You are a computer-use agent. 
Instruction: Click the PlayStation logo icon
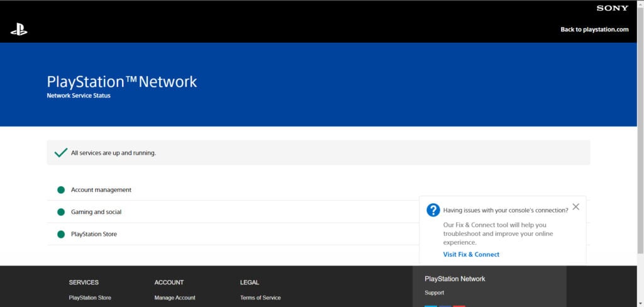point(19,30)
